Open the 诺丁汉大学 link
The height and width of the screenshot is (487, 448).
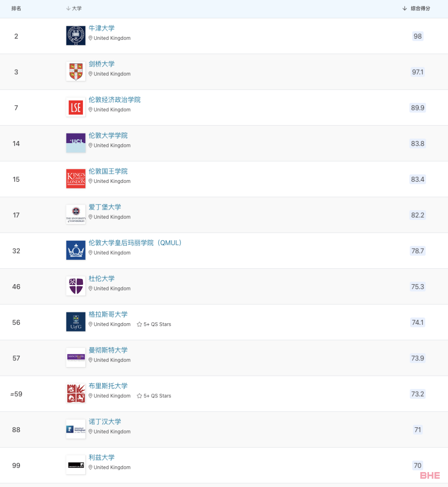[x=105, y=421]
